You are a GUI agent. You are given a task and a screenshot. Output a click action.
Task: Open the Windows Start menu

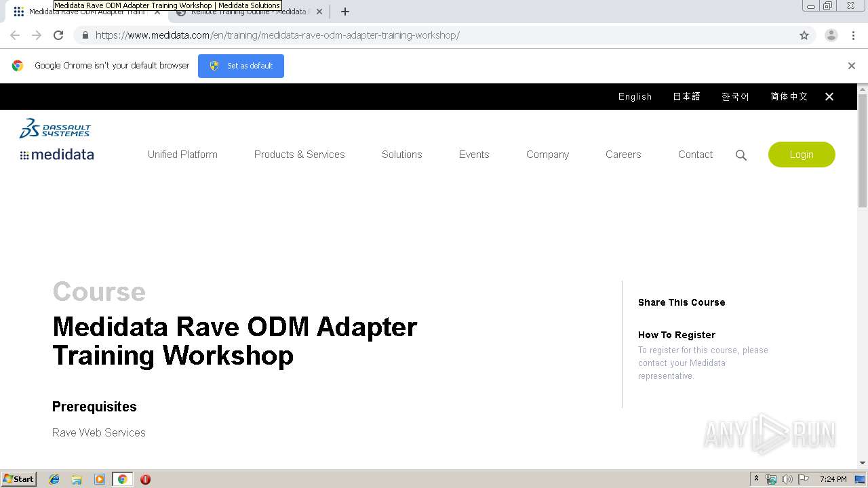19,479
